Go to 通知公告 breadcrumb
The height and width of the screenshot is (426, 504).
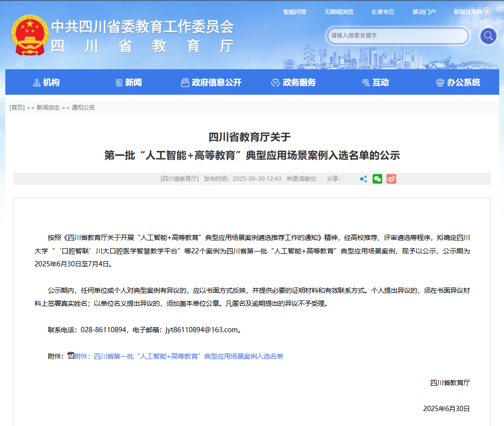(83, 108)
